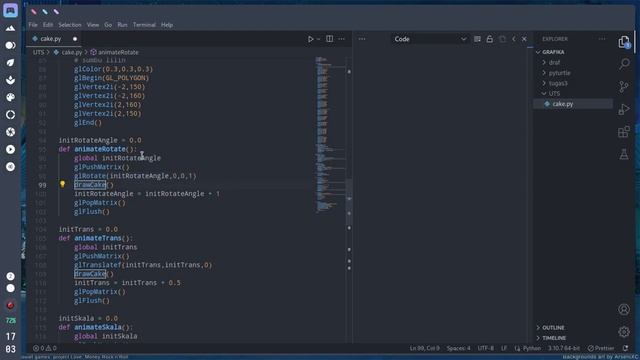
Task: Click the game controller icon in the dock
Action: [x=10, y=10]
